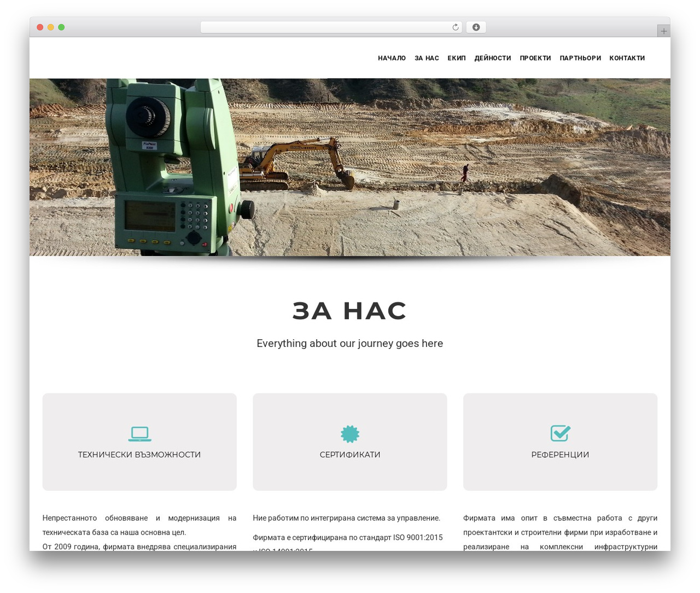Click the line mentioning ISO 9001:2015
Screen dimensions: 700x593
coord(348,538)
